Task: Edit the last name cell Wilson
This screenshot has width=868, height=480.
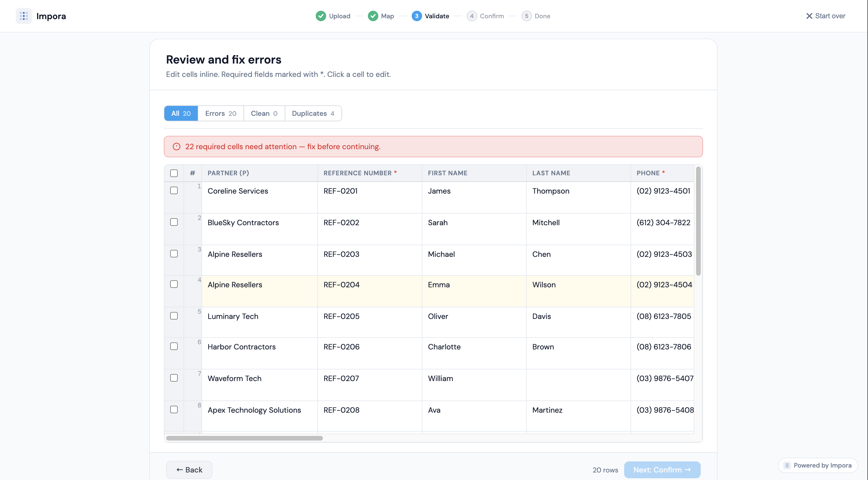Action: [578, 291]
